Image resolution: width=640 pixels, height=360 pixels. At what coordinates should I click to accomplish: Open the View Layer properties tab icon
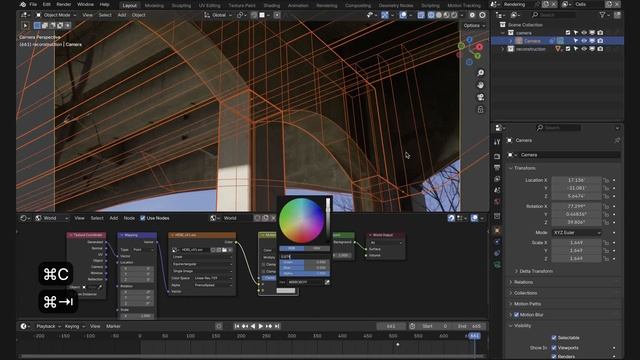tap(497, 179)
